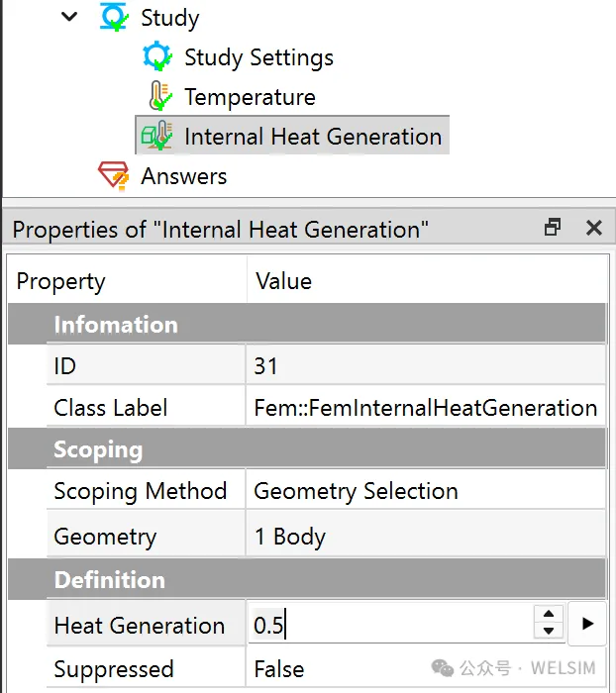The image size is (616, 693).
Task: Close the Properties panel
Action: coord(593,228)
